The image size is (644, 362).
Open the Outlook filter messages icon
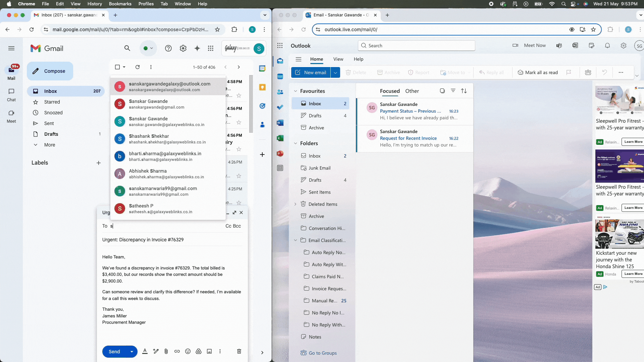tap(453, 91)
